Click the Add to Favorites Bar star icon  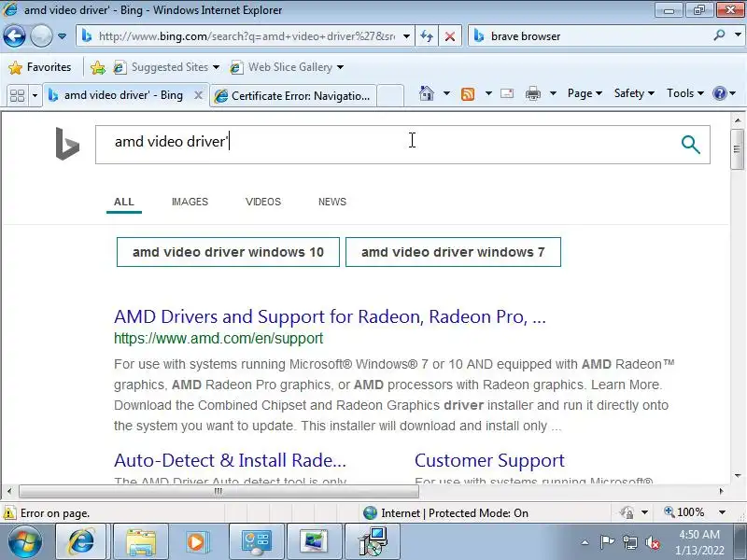point(98,67)
